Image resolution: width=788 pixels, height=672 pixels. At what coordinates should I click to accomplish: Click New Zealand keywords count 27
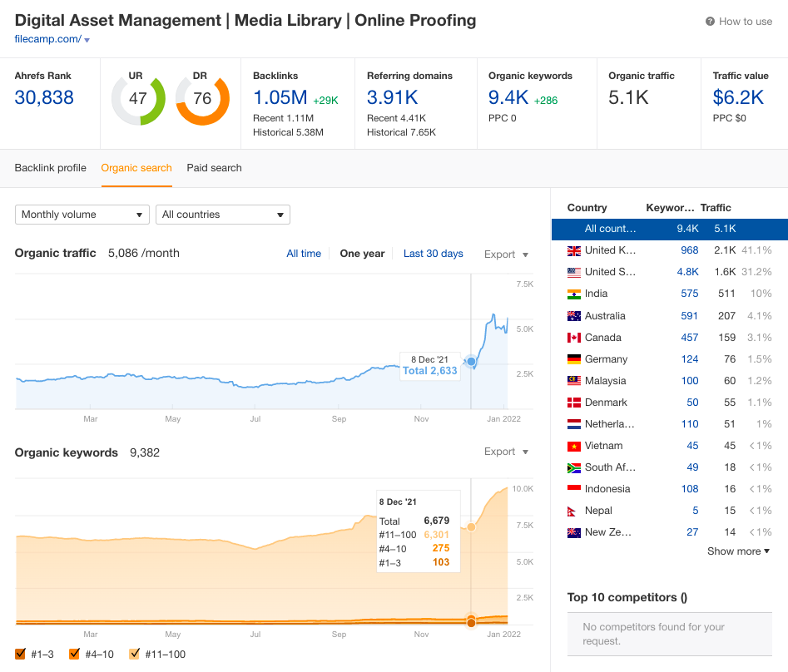coord(692,532)
